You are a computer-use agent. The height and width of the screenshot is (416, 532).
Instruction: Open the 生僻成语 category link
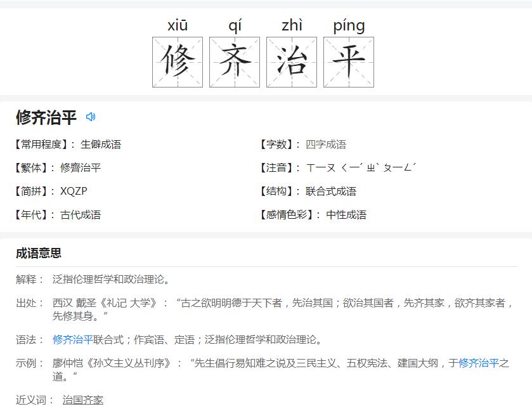[x=101, y=145]
